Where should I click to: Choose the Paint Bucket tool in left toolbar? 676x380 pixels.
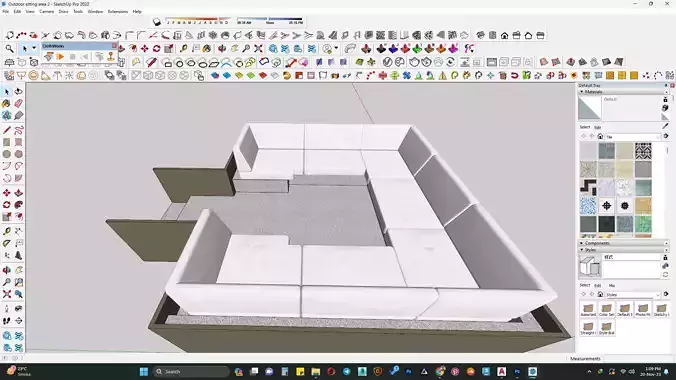pos(6,104)
